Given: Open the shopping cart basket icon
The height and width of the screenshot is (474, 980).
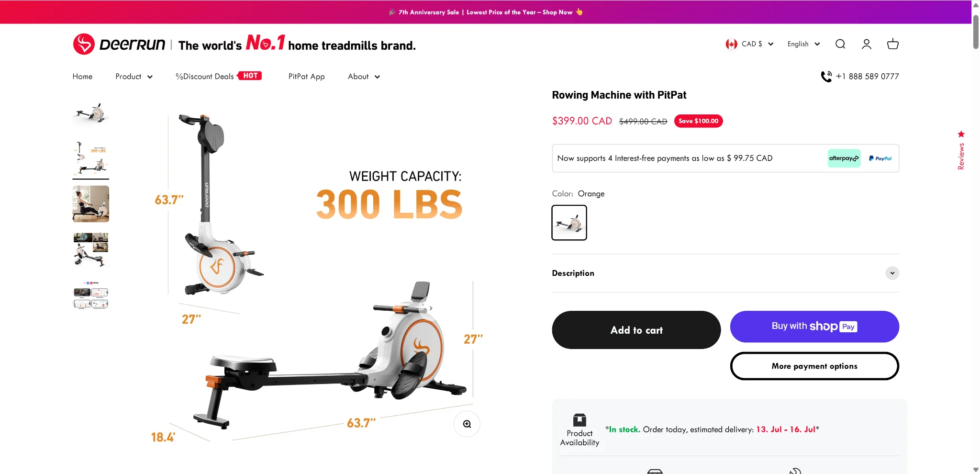Looking at the screenshot, I should point(893,44).
